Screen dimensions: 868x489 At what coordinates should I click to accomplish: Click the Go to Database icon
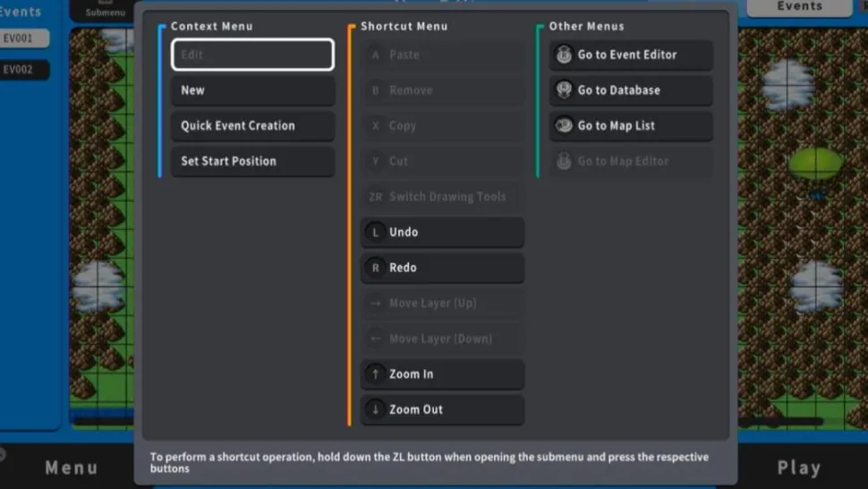[564, 90]
